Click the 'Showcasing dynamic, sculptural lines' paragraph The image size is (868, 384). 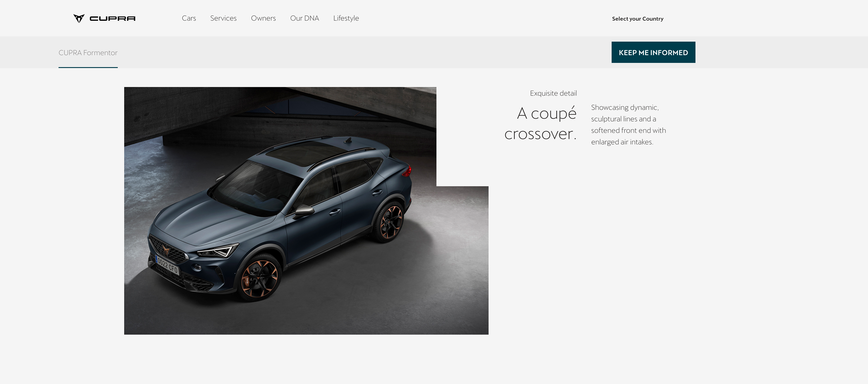pyautogui.click(x=628, y=125)
